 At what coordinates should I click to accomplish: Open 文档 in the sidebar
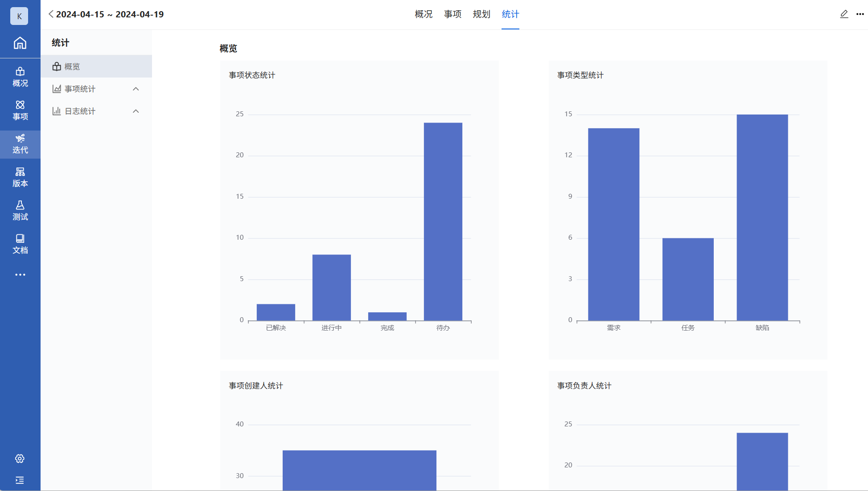pyautogui.click(x=20, y=244)
